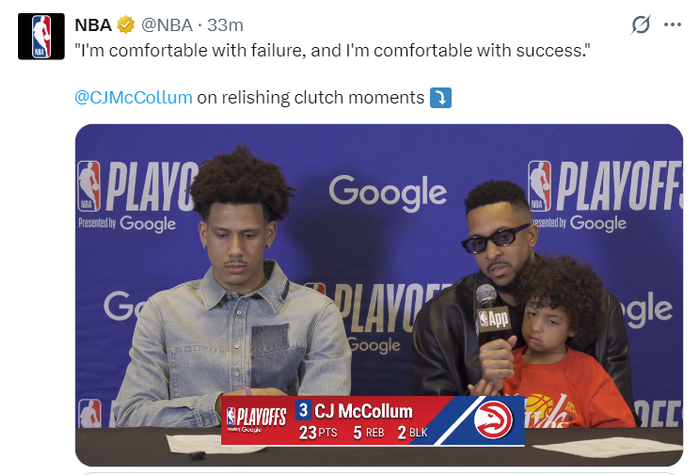Click CJ McCollum's name in the stats banner

pos(363,410)
